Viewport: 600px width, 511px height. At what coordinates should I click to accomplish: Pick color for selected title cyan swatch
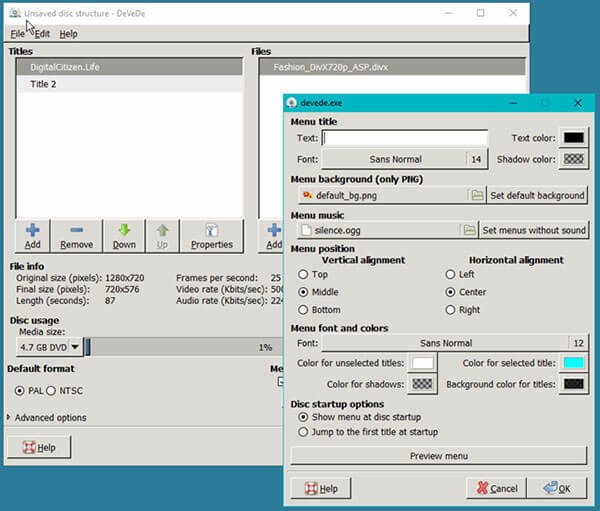pyautogui.click(x=574, y=363)
